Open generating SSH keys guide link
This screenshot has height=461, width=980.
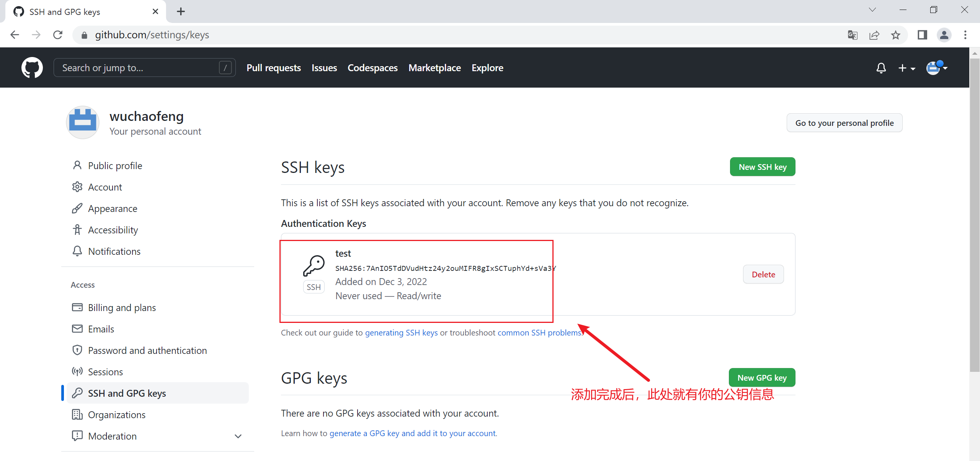(x=401, y=332)
